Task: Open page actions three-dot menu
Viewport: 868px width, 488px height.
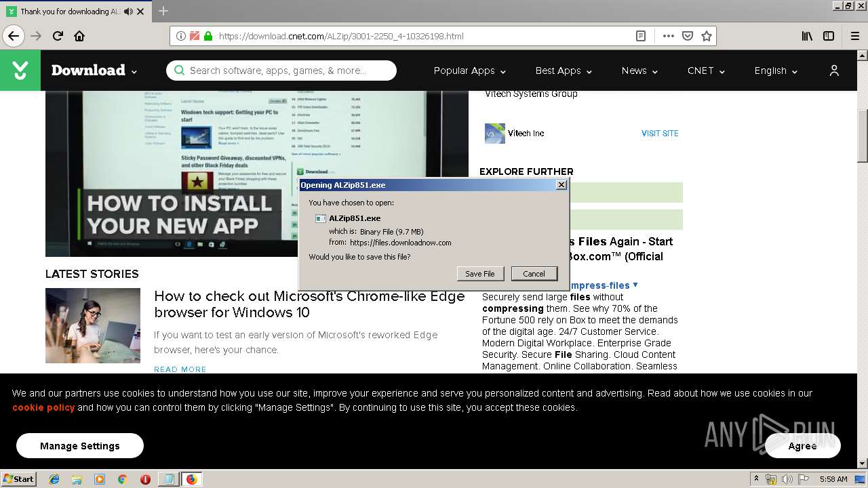Action: click(x=669, y=36)
